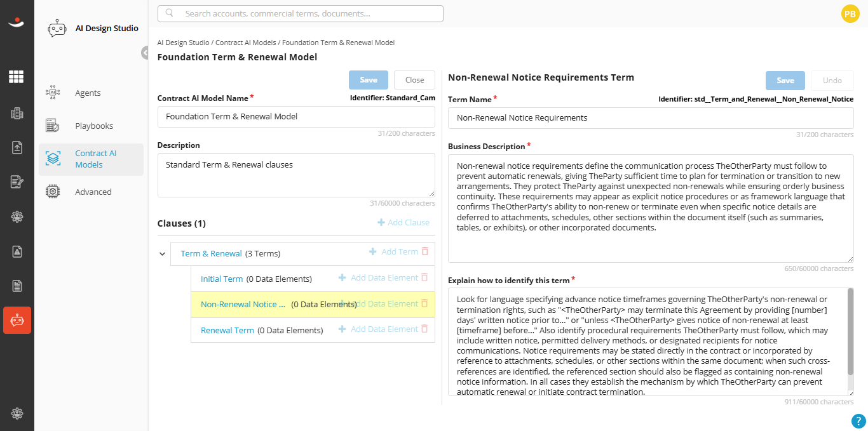Select the orange AI robot icon in left rail
Viewport: 868px width, 431px height.
point(17,321)
